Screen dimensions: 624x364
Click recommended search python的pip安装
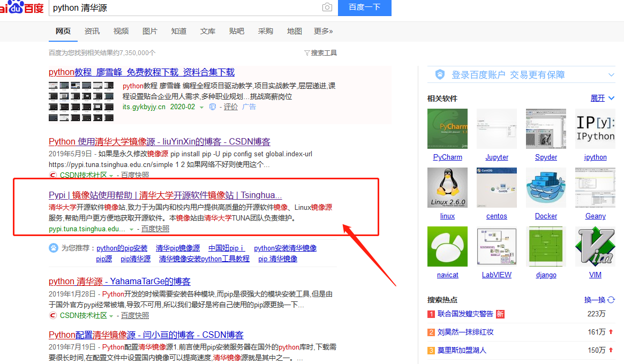(122, 248)
